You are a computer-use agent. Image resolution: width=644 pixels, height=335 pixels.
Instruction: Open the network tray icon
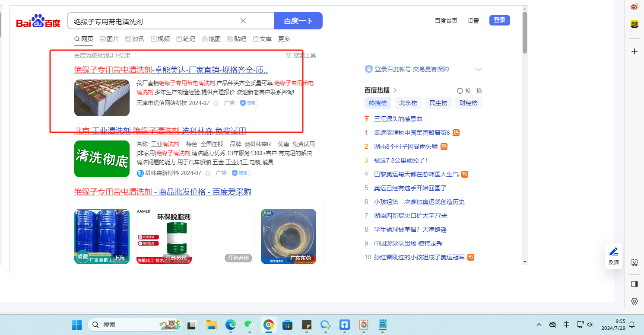tap(581, 325)
